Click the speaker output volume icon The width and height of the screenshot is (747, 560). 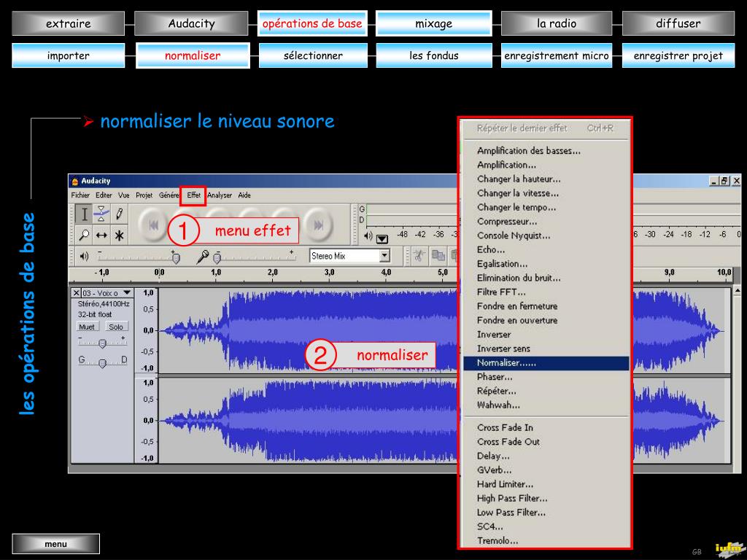85,257
